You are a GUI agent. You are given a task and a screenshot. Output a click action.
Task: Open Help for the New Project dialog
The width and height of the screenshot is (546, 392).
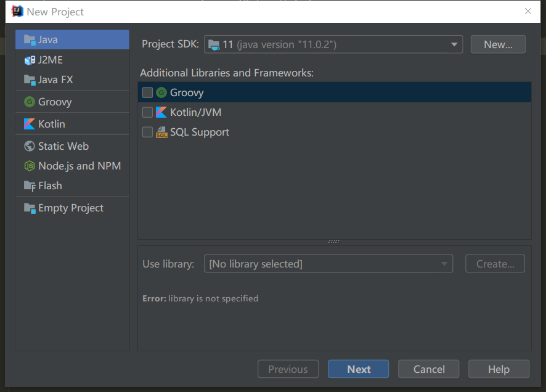pyautogui.click(x=499, y=369)
